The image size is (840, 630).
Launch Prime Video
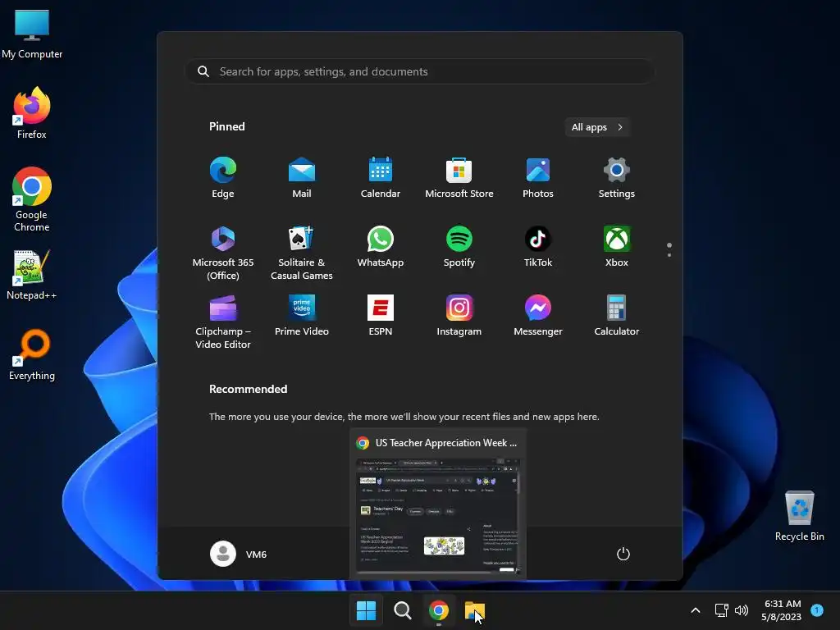click(302, 315)
